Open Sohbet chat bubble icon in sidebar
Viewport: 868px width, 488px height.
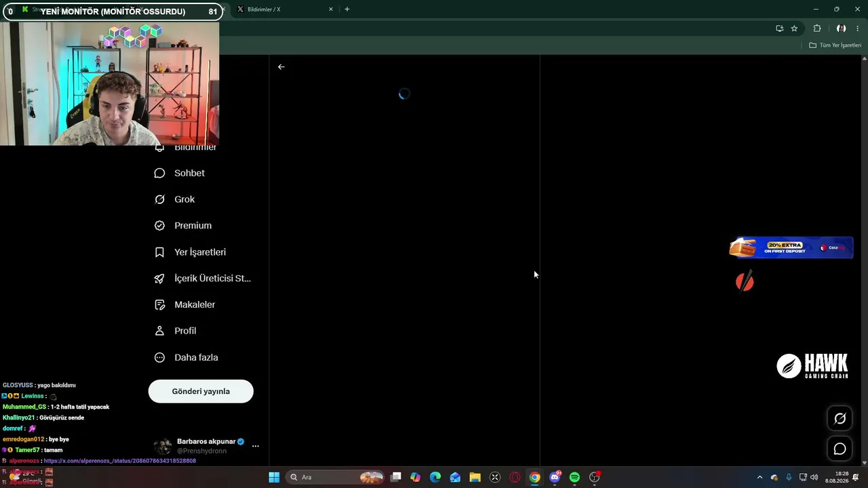coord(159,173)
